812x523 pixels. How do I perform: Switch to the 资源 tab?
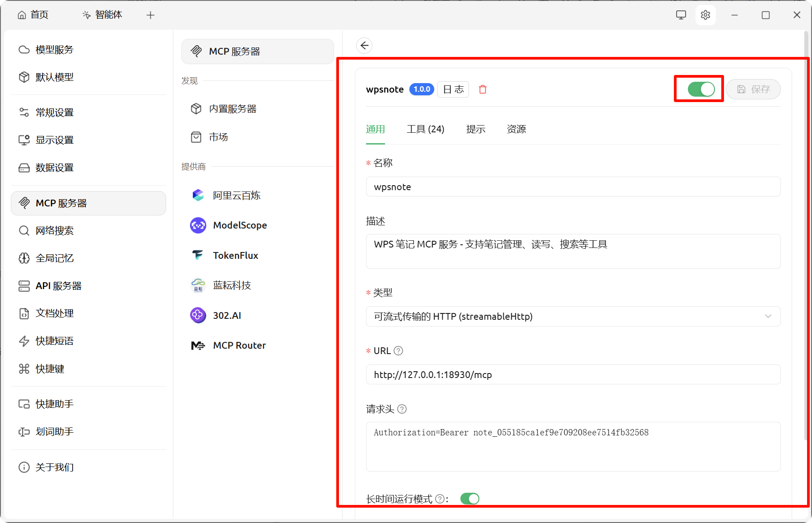click(x=516, y=129)
